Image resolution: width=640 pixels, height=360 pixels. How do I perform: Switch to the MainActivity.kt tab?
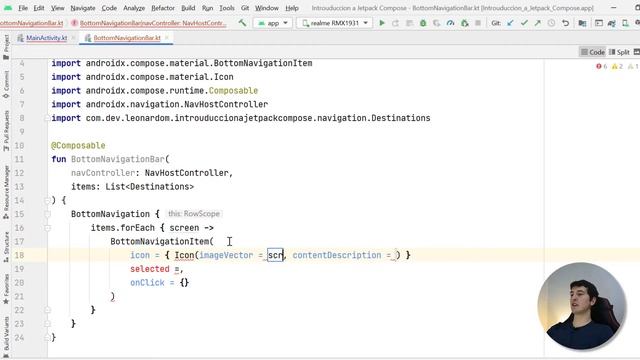[46, 38]
